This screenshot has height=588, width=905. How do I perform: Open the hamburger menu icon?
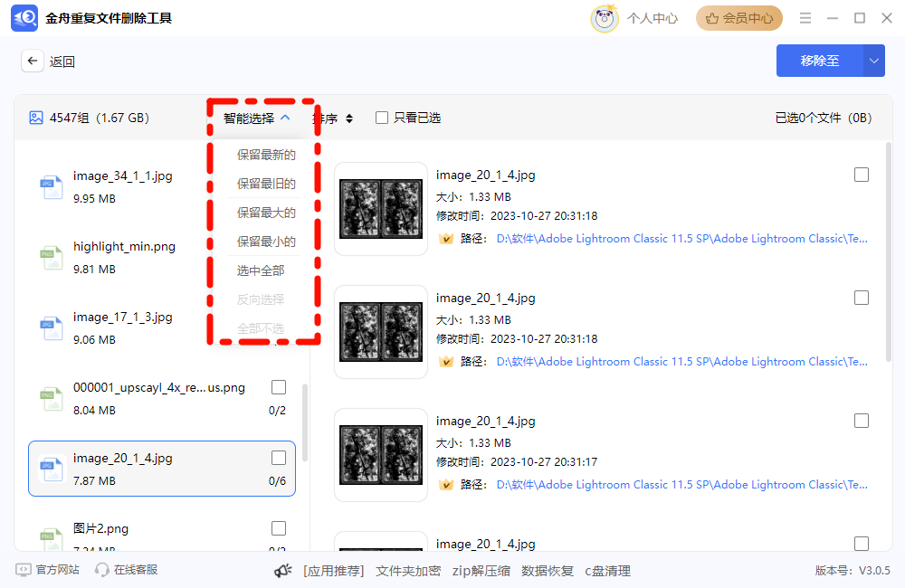pyautogui.click(x=805, y=18)
